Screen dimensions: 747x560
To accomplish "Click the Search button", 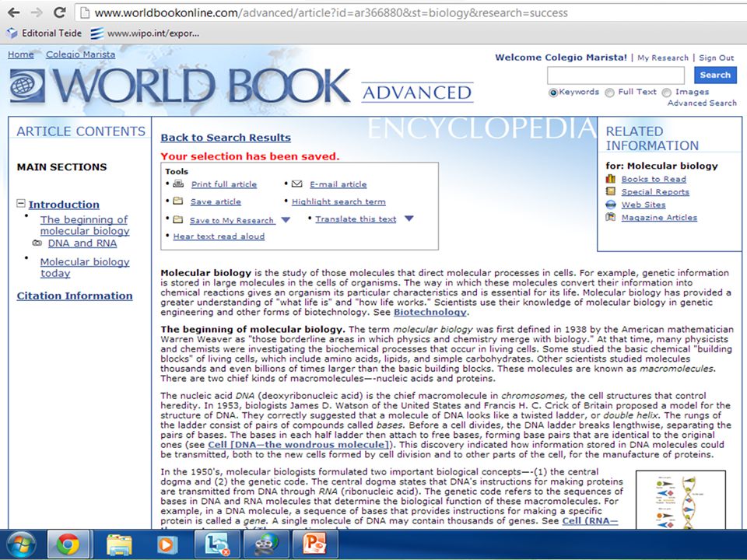I will click(715, 75).
